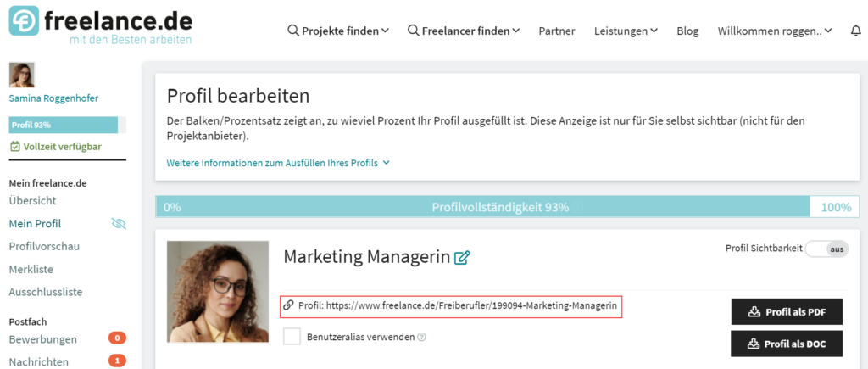
Task: Go to the Blog page
Action: [x=687, y=31]
